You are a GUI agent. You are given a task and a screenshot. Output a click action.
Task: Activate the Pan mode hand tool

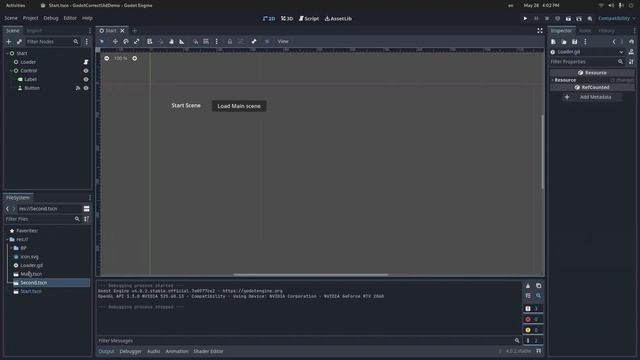click(x=171, y=41)
